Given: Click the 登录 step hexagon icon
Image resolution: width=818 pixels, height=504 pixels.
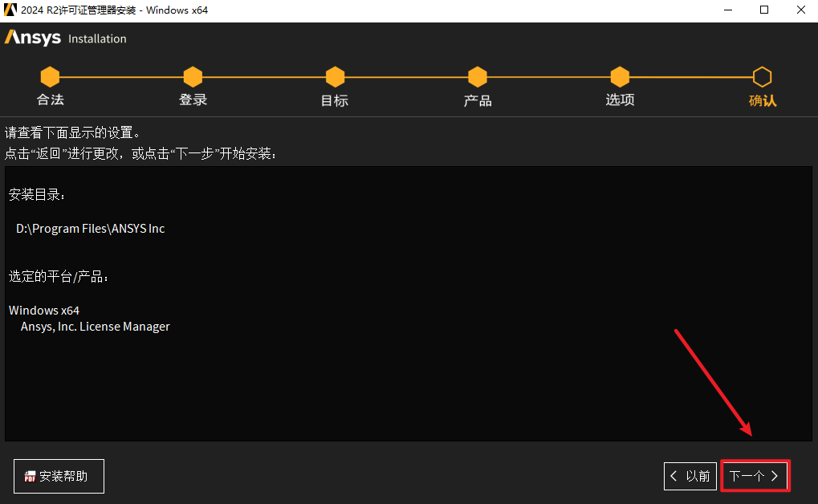Looking at the screenshot, I should pos(193,77).
